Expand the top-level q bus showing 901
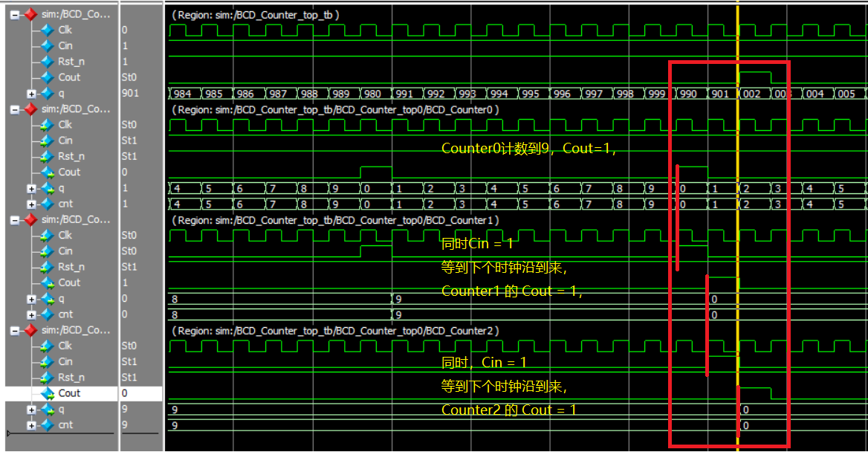This screenshot has width=868, height=452. coord(31,94)
